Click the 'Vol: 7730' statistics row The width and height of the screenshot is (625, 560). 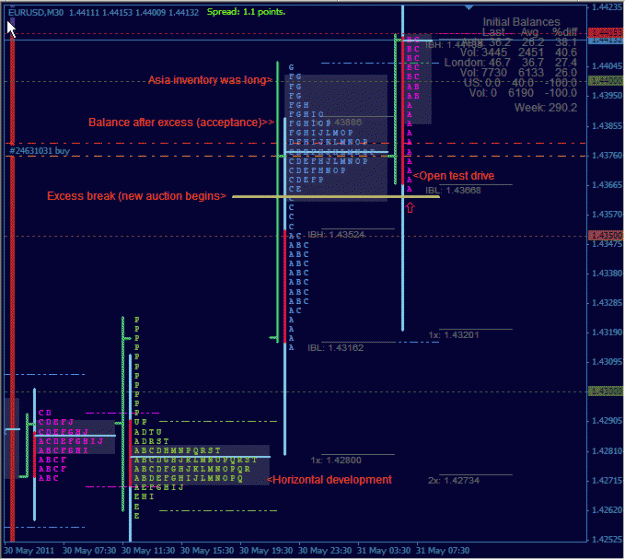click(518, 73)
